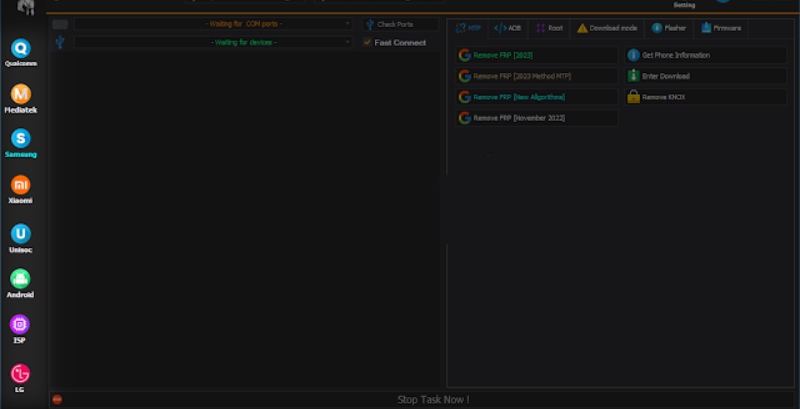Click the red stop icon in bottom bar
800x409 pixels.
click(57, 399)
